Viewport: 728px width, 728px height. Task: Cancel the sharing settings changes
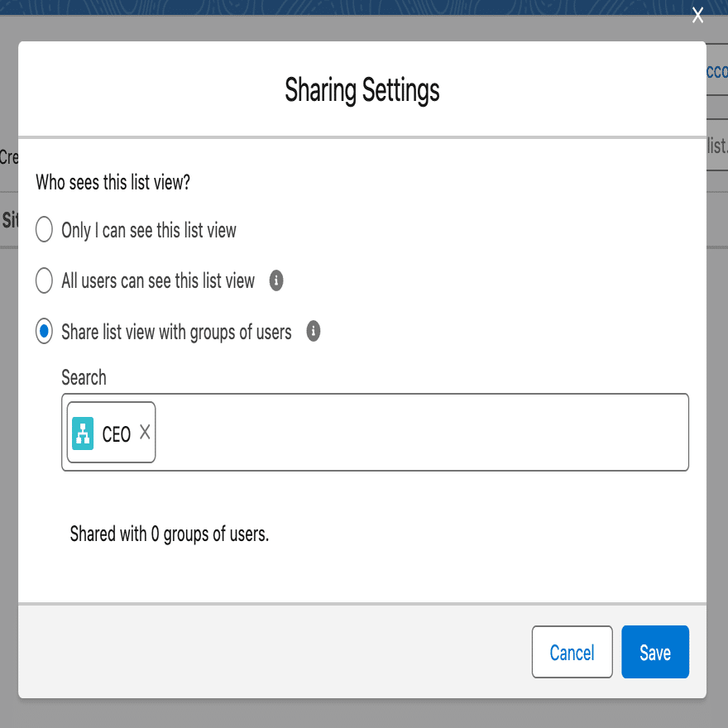click(x=572, y=652)
